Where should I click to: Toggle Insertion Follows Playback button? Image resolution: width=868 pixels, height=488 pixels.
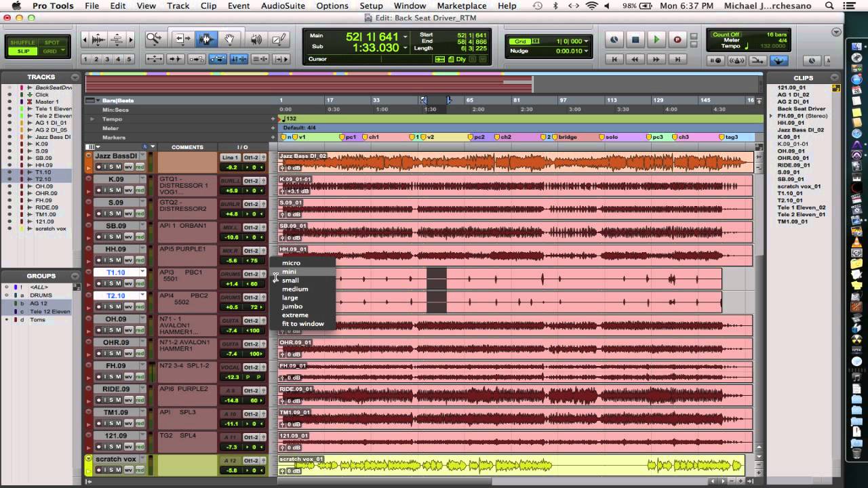click(279, 59)
